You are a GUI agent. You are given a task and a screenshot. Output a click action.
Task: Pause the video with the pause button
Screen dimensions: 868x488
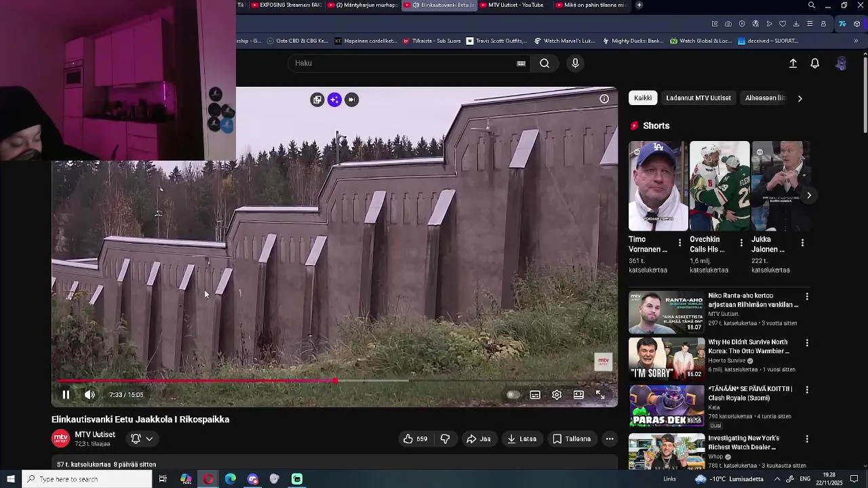click(x=66, y=394)
